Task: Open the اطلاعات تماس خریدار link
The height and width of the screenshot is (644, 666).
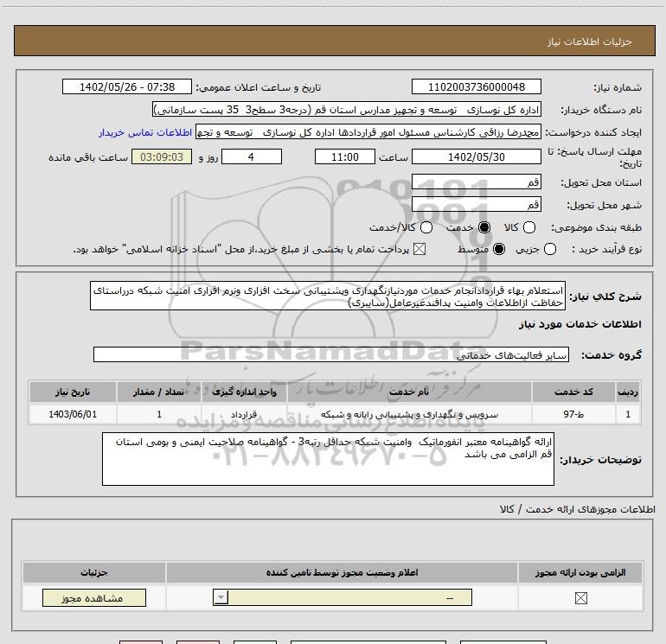Action: tap(145, 132)
